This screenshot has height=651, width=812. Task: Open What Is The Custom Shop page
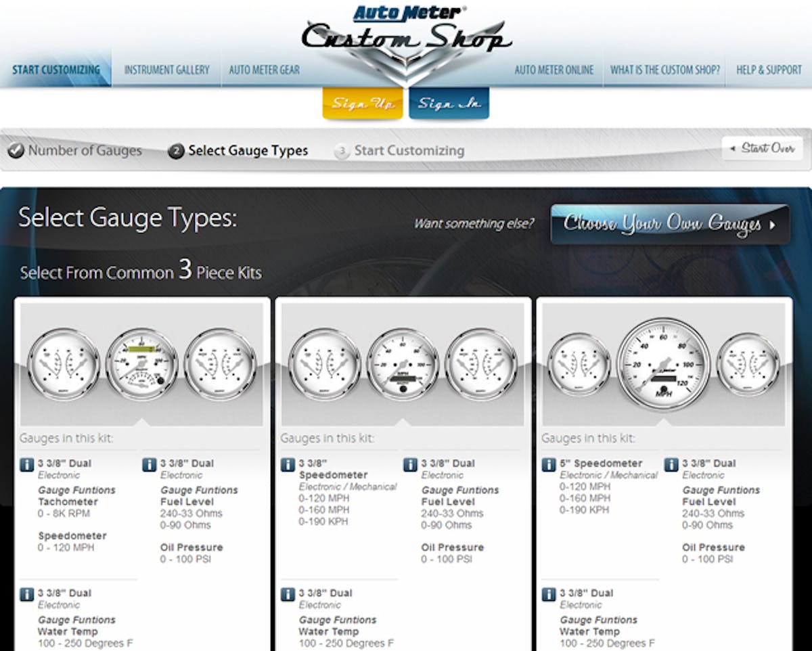664,70
